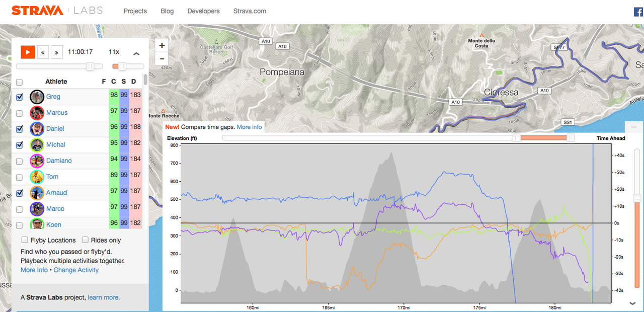Click the chart panel menu handle icon

point(634,127)
